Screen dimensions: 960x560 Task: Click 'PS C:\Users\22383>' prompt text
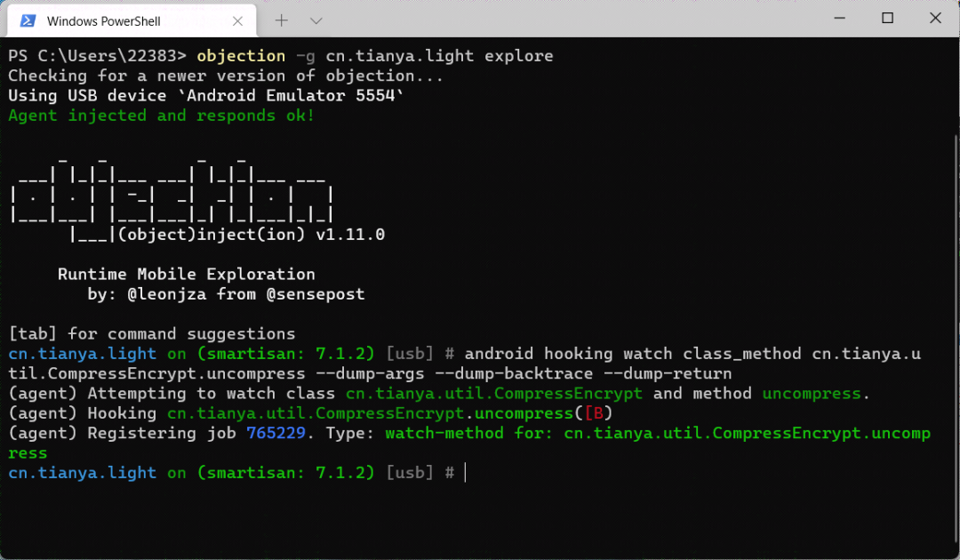[x=97, y=56]
